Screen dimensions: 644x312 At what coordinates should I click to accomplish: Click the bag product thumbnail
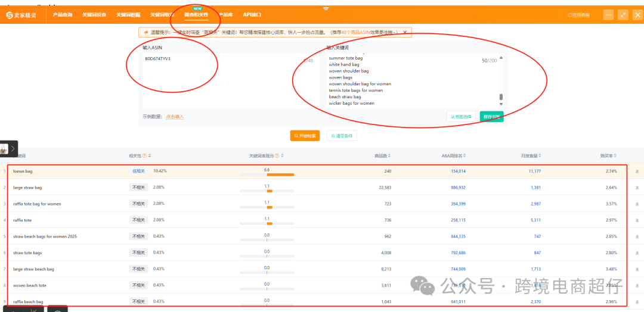(4, 148)
